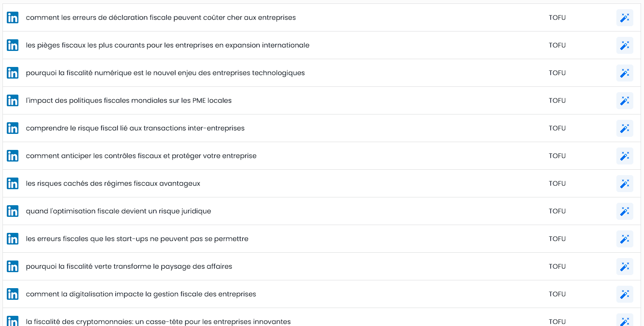Screen dimensions: 644x326
Task: Select the idea 'les pièges fiscaux les plus courants'
Action: (x=168, y=45)
